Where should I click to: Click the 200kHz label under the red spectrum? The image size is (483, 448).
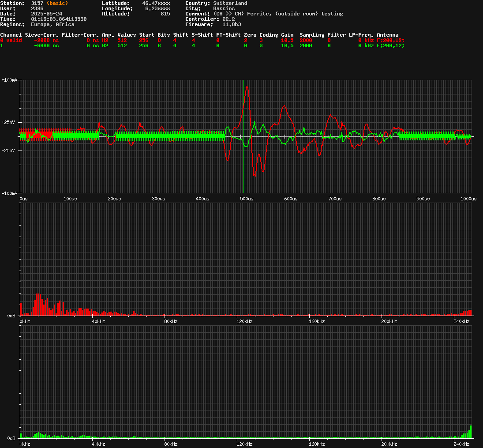coord(389,322)
